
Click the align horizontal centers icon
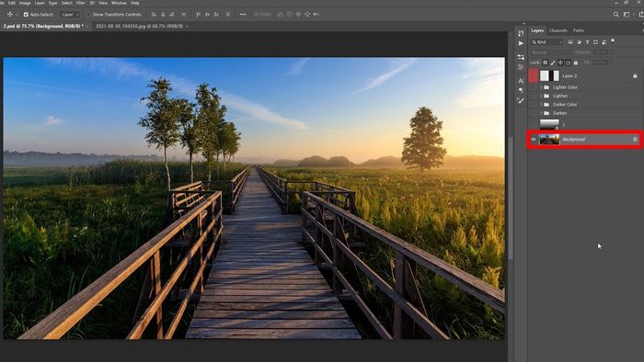point(163,15)
